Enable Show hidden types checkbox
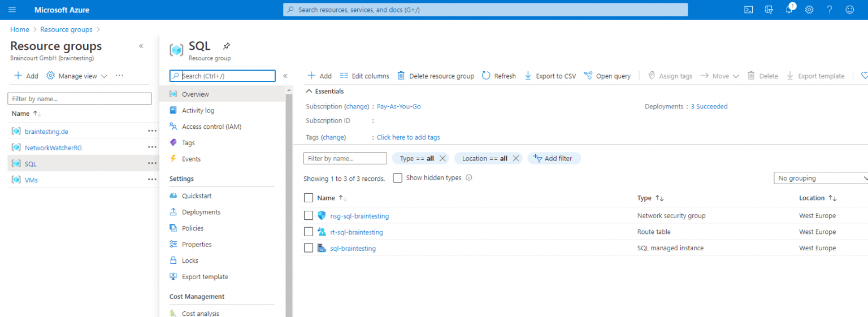Image resolution: width=868 pixels, height=317 pixels. (x=398, y=178)
